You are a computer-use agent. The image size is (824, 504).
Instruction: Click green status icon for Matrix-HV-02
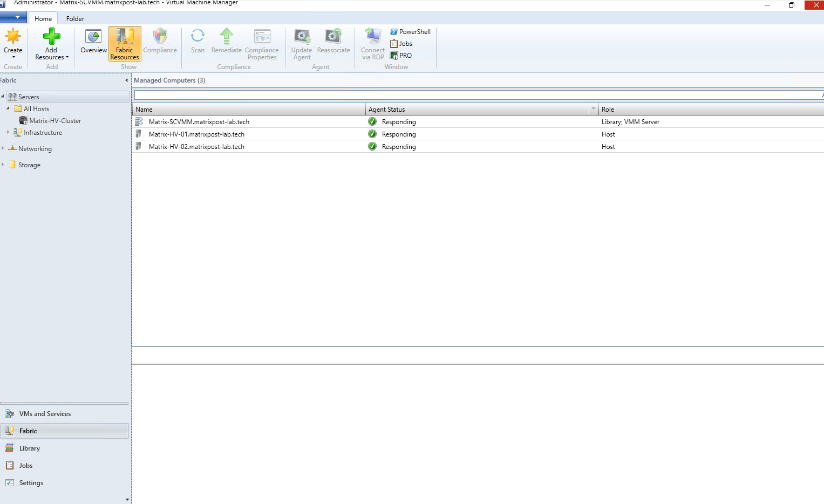pos(372,146)
